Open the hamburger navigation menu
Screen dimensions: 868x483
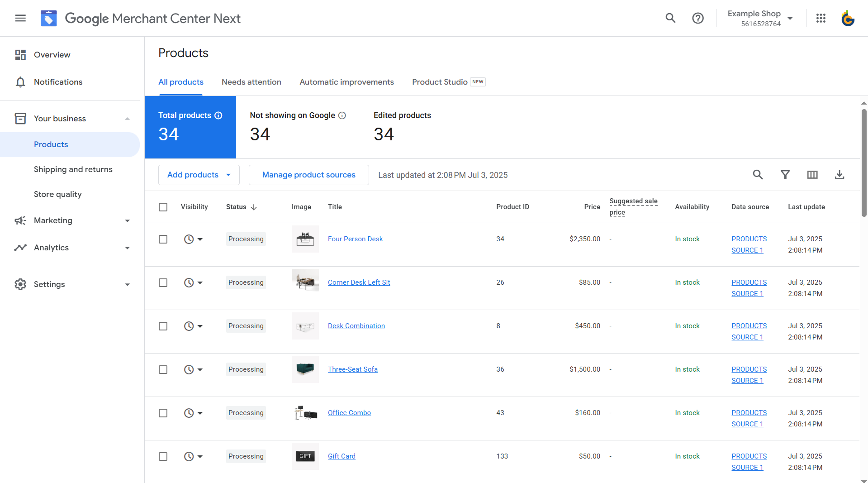click(x=20, y=18)
